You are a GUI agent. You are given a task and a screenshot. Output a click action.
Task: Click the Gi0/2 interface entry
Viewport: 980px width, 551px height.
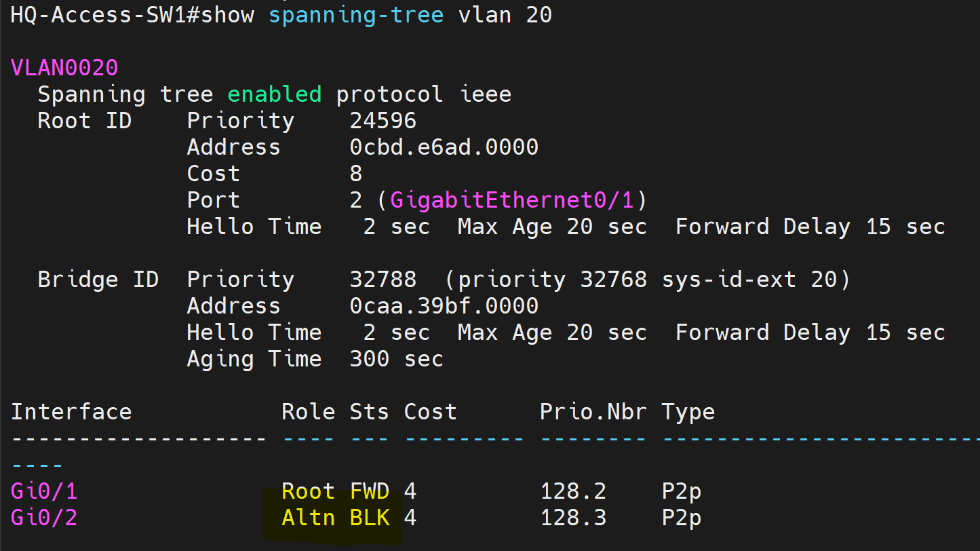point(44,518)
